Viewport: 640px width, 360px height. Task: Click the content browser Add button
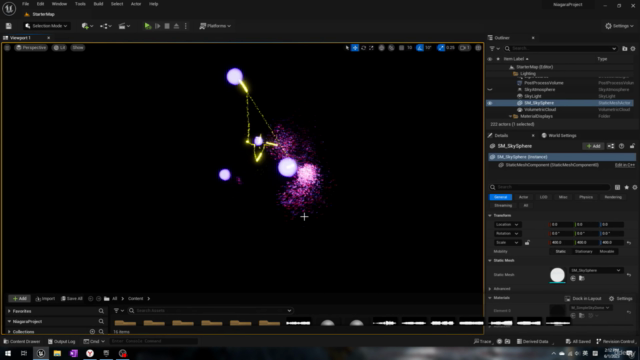click(20, 299)
